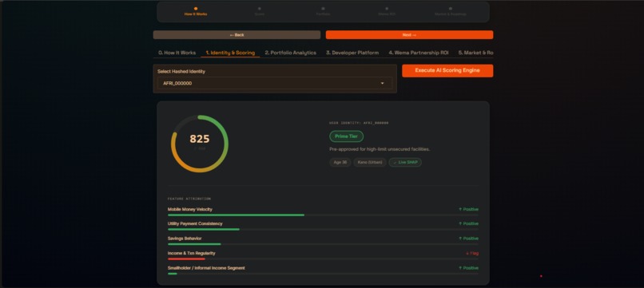Click the dropdown arrow beside AFRI_000000

pyautogui.click(x=383, y=83)
